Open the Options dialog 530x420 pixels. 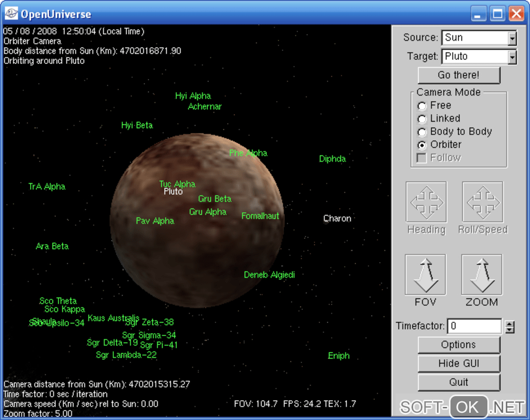[x=459, y=345]
